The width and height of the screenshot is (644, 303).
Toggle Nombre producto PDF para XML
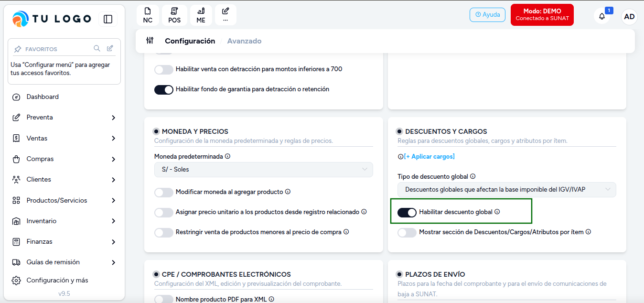point(164,300)
